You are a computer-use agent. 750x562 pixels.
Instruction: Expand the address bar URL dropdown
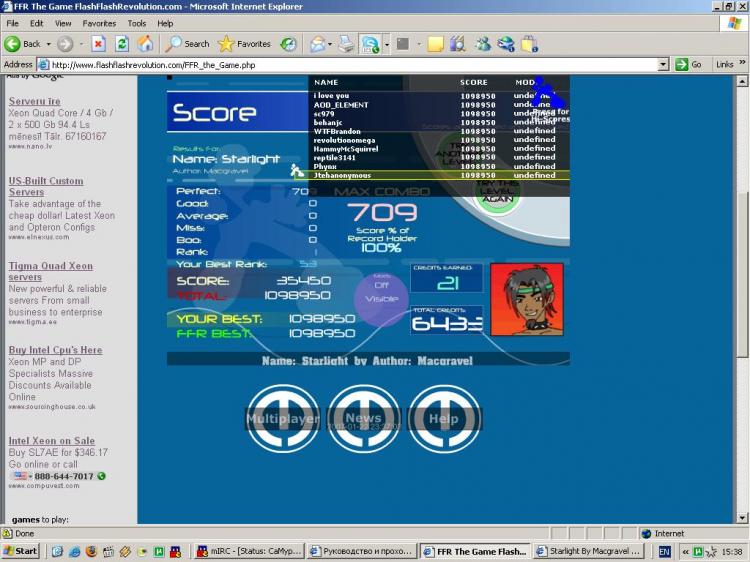tap(663, 64)
